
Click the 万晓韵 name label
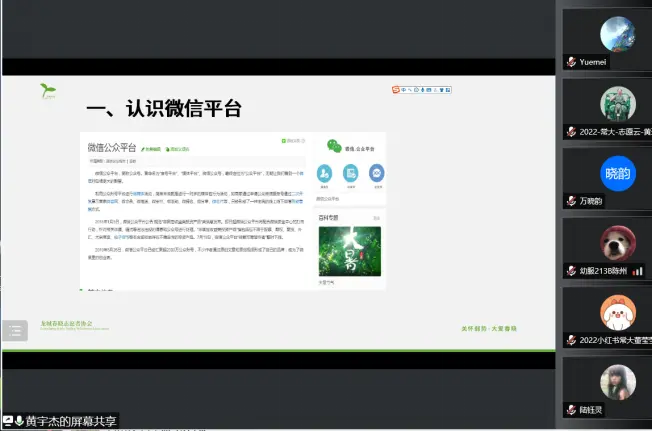point(591,201)
